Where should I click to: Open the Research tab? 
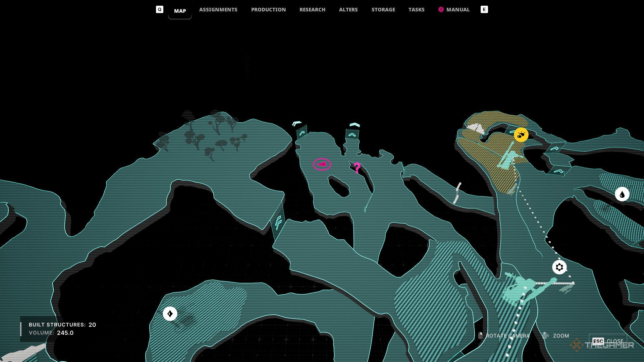[312, 10]
